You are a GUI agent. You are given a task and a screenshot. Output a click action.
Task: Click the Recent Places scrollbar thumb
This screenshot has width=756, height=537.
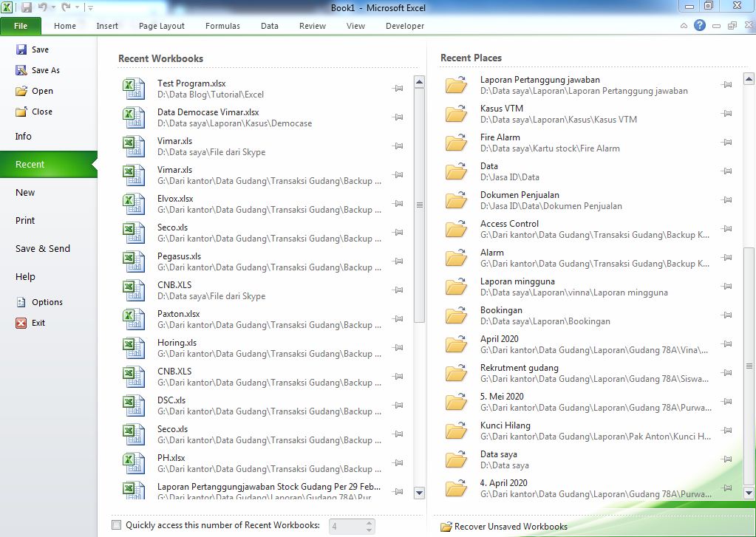pyautogui.click(x=749, y=366)
